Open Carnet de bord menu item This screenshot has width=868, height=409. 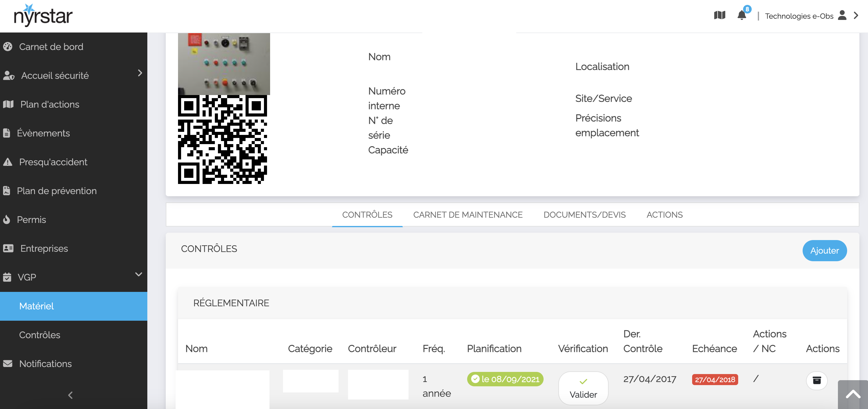[x=51, y=47]
